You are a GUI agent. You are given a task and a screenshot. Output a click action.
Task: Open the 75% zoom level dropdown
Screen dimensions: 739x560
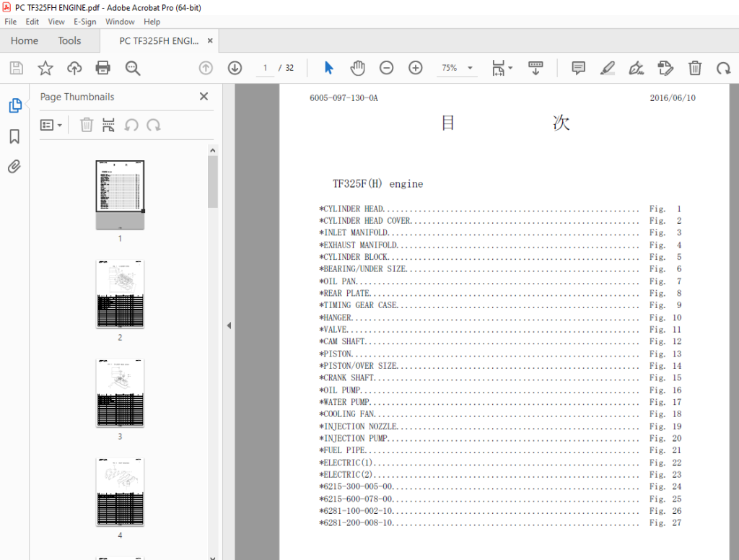pos(457,68)
